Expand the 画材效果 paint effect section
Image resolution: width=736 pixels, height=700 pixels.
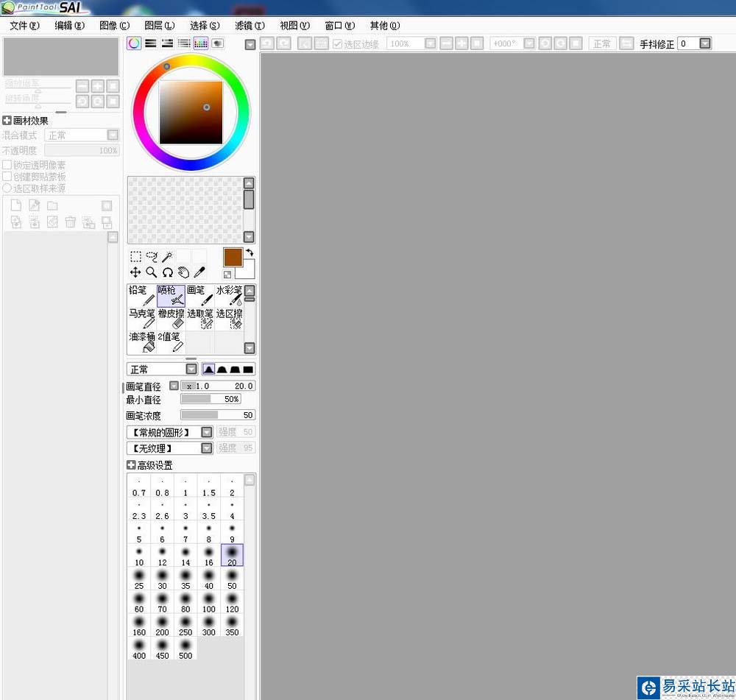pyautogui.click(x=7, y=121)
